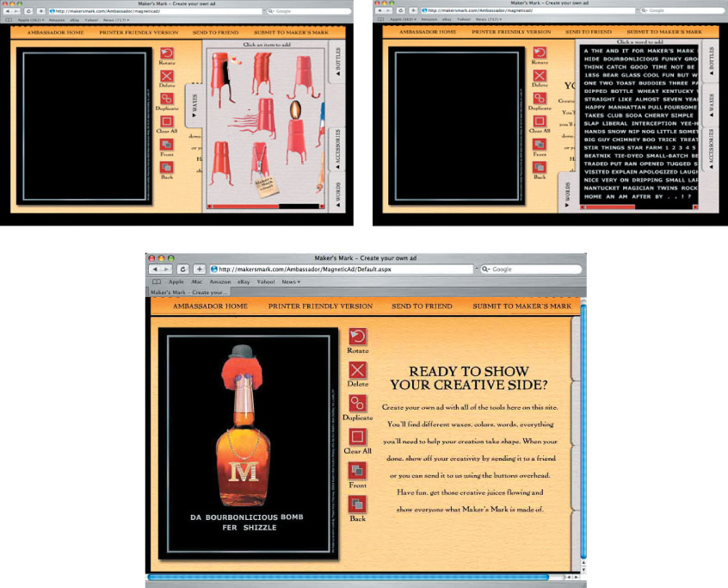Select the FER SHIZZLE text on canvas
This screenshot has height=588, width=728.
point(250,528)
